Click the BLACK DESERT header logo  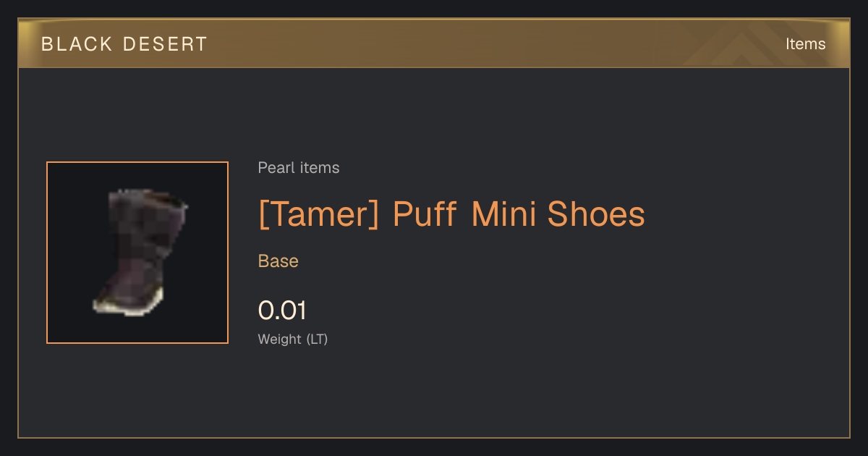(124, 44)
